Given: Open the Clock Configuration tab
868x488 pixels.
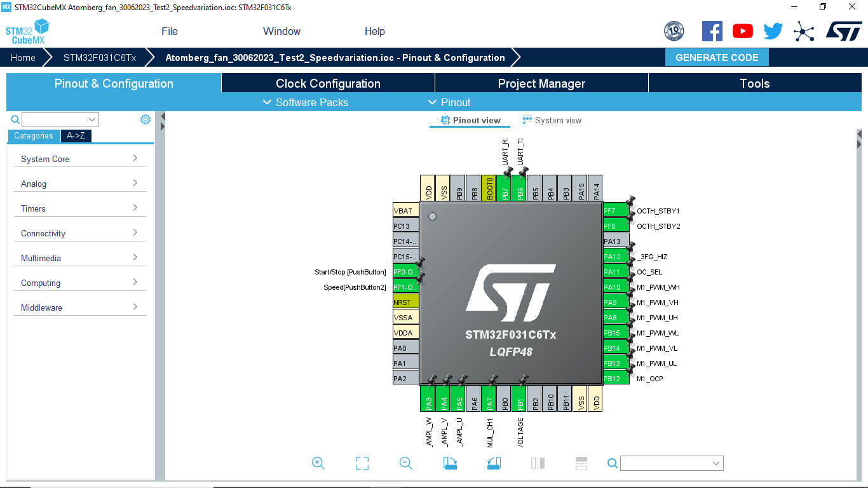Looking at the screenshot, I should (328, 83).
